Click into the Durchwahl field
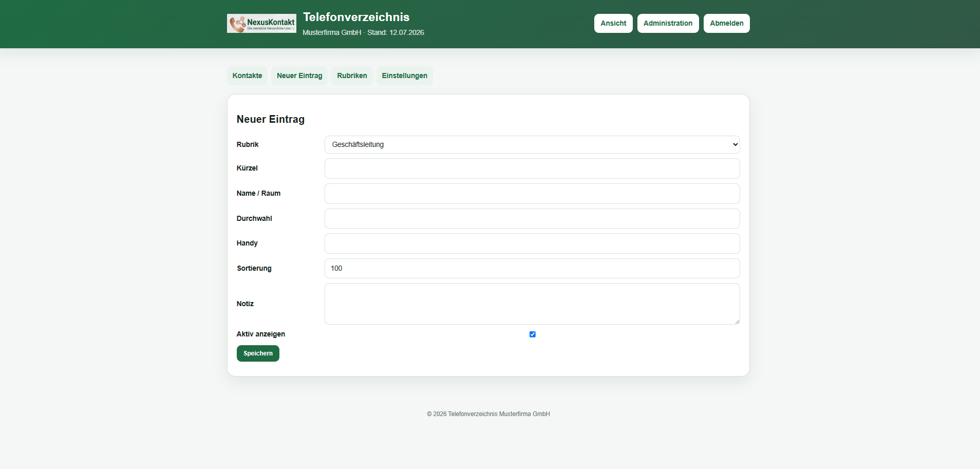This screenshot has width=980, height=469. pos(532,218)
